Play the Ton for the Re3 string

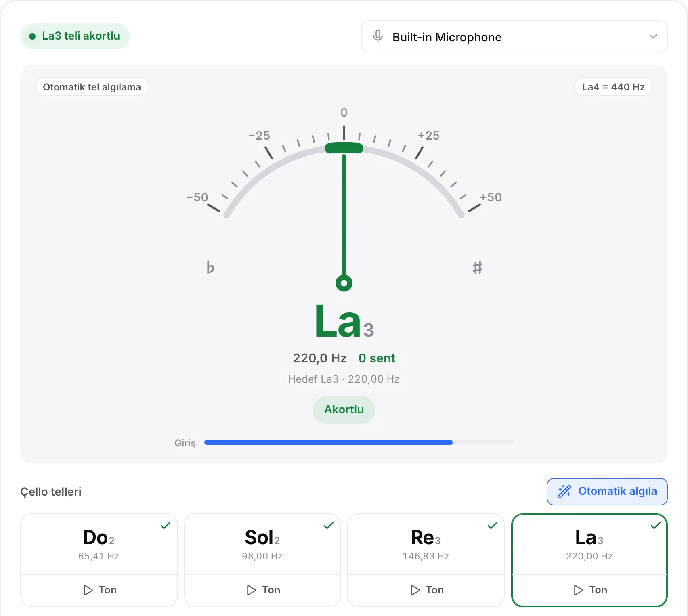426,590
